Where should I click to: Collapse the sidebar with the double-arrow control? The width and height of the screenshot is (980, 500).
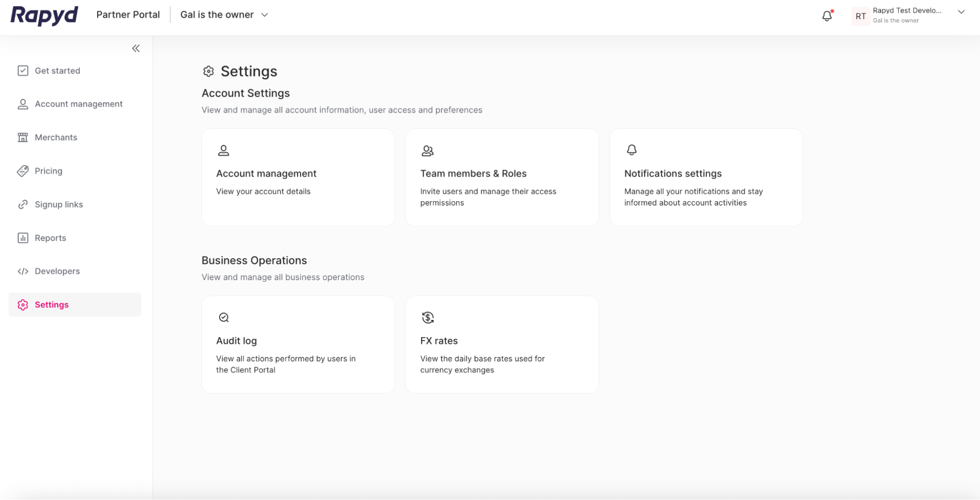(x=136, y=48)
